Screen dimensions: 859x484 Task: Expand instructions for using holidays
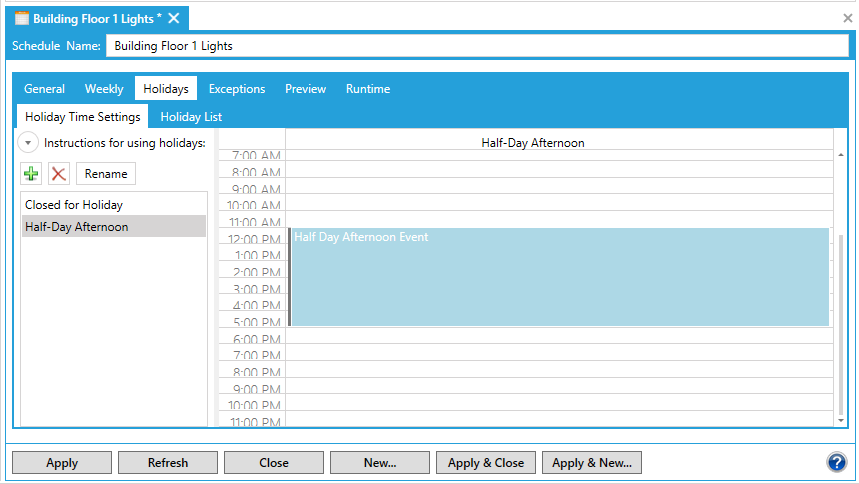(29, 143)
